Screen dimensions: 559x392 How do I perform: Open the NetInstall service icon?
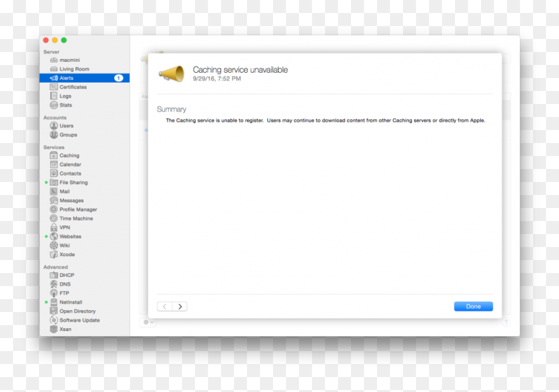[54, 302]
